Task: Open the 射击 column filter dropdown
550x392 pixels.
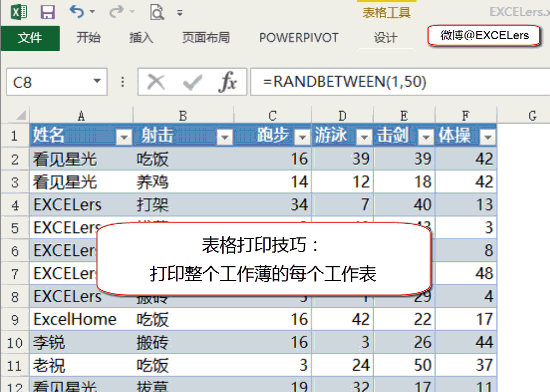Action: point(224,137)
